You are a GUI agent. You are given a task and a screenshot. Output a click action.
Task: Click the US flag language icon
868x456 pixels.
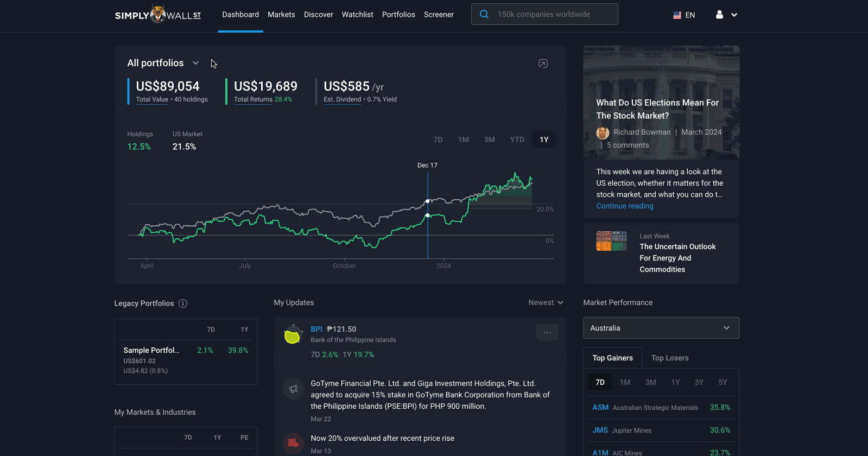677,15
